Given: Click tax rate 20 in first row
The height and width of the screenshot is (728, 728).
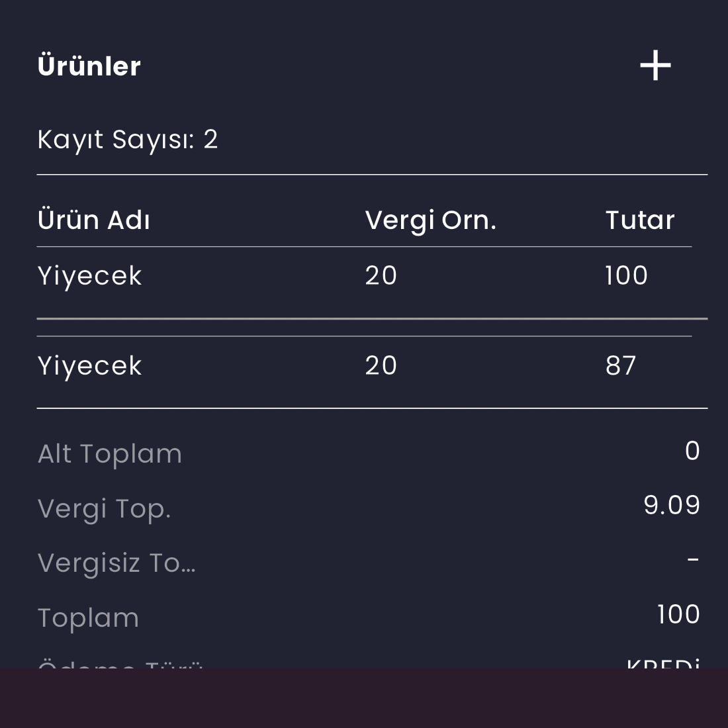Looking at the screenshot, I should (381, 276).
